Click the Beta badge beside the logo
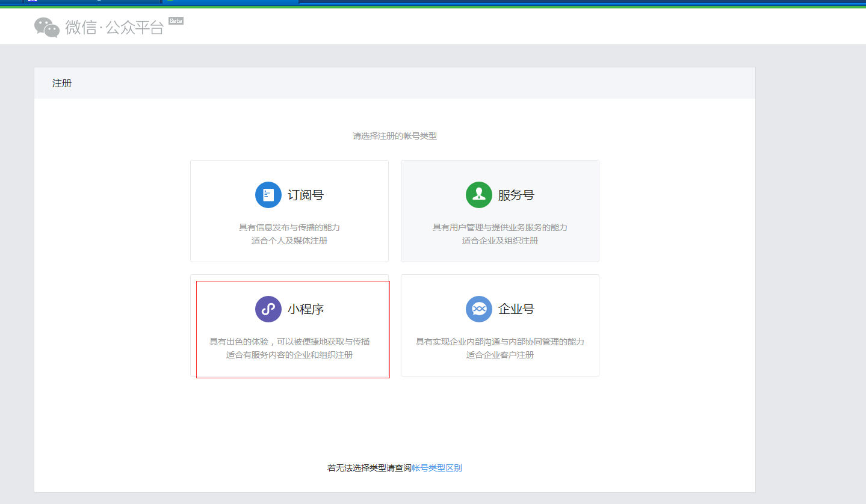Viewport: 866px width, 504px height. [x=176, y=21]
